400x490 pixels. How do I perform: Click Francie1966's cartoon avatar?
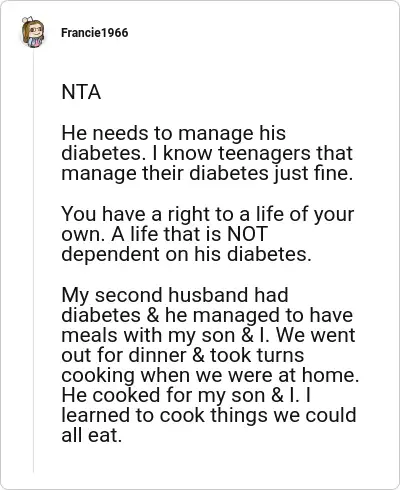[x=33, y=32]
